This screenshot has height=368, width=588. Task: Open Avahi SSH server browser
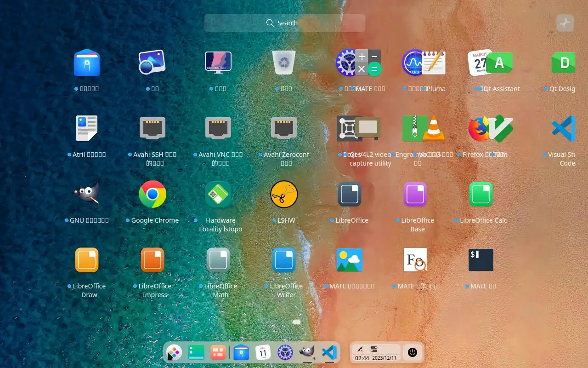pyautogui.click(x=152, y=128)
